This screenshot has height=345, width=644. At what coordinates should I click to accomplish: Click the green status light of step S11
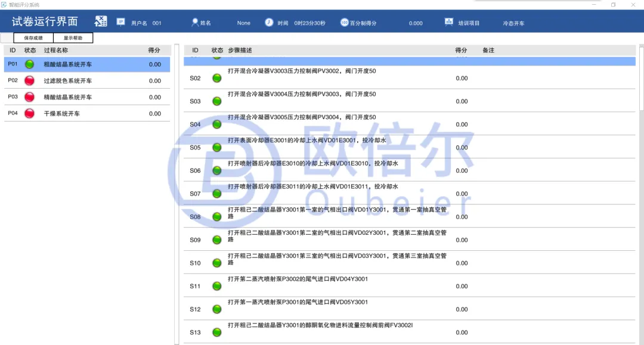coord(217,286)
